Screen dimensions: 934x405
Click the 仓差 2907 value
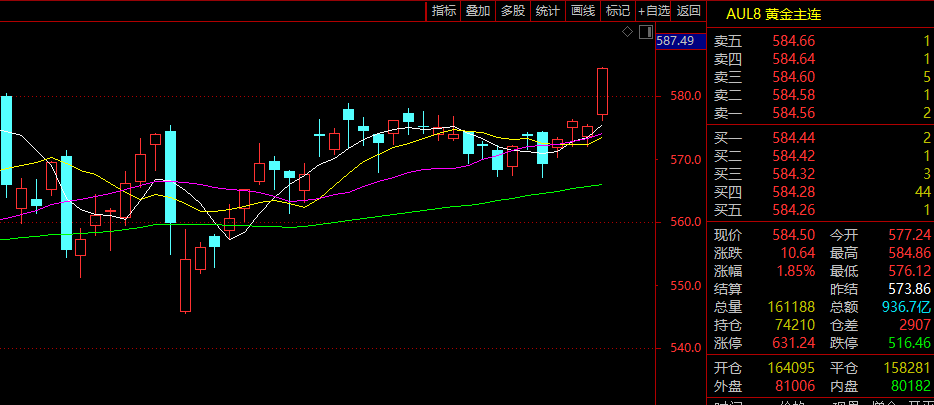pyautogui.click(x=916, y=325)
